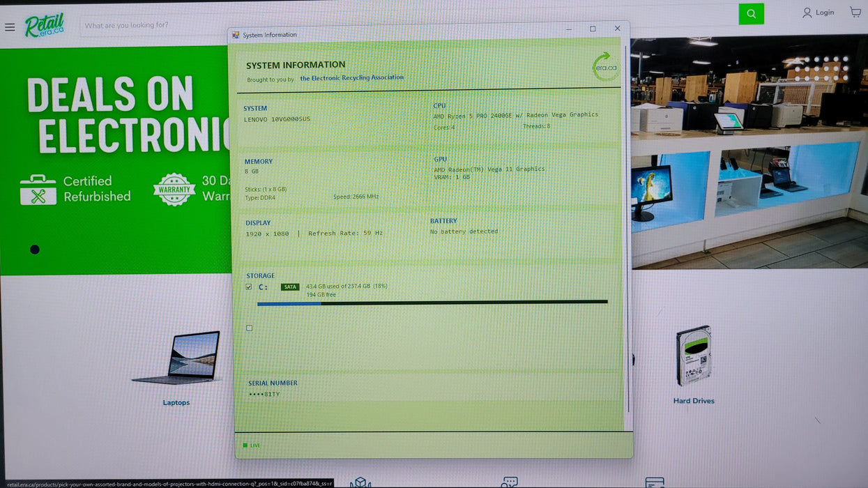Click the 'Type: DDR4' memory text
This screenshot has width=868, height=488.
(x=260, y=197)
